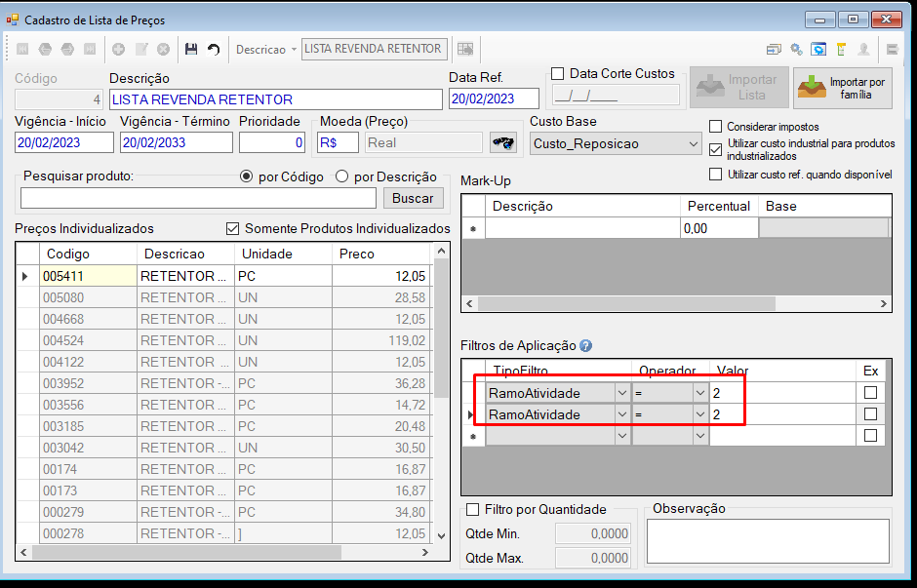Click the Buscar button

click(413, 198)
